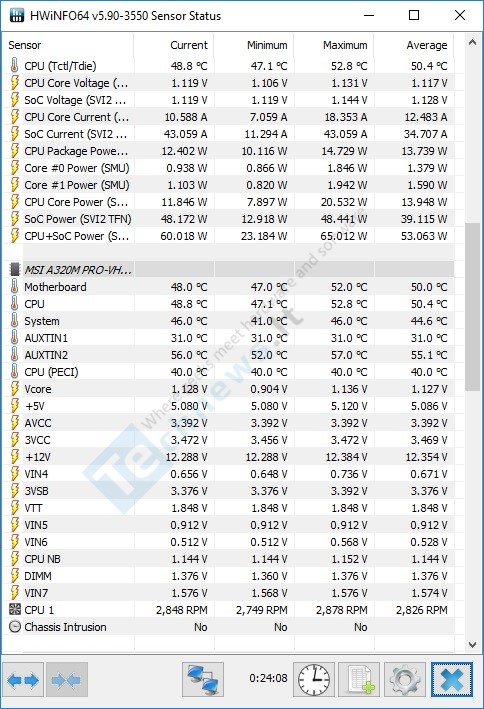Click the chip icon beside MSI A320M PRO-VH
The height and width of the screenshot is (709, 484).
coord(14,270)
